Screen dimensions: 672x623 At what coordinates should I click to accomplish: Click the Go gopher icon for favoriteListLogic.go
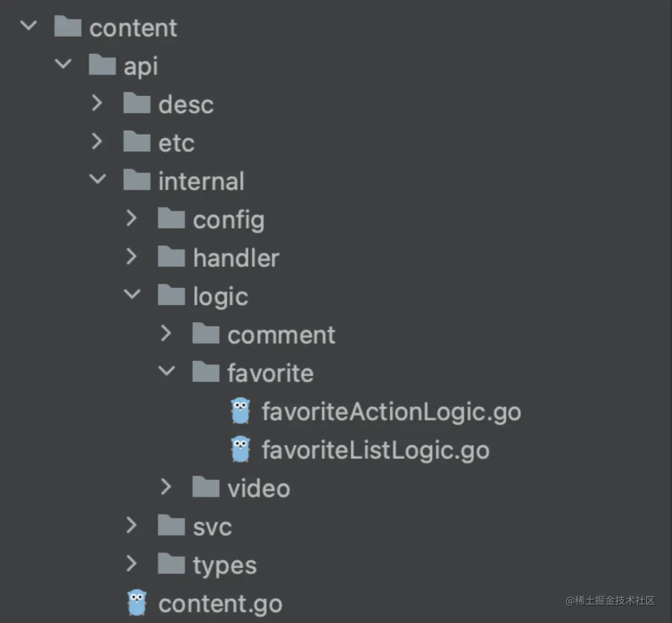point(241,450)
